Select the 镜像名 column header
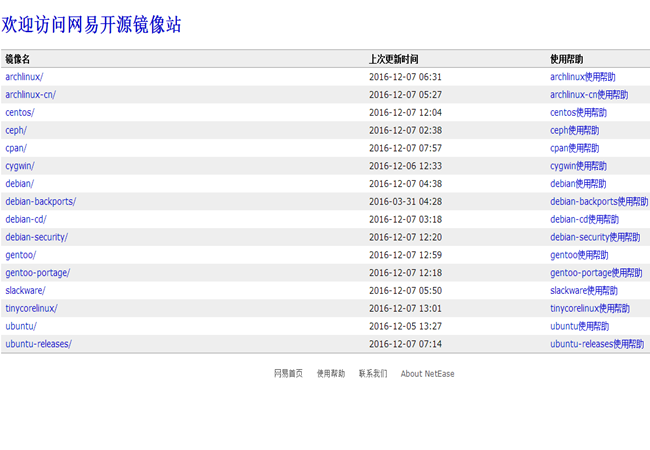This screenshot has width=650, height=450. pyautogui.click(x=17, y=59)
